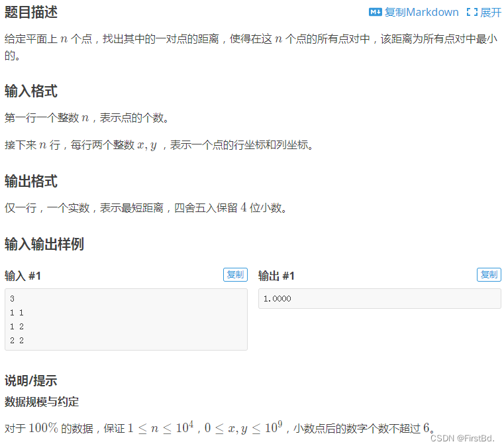Copy sample output #1 with 复制 button
The width and height of the screenshot is (504, 448).
tap(489, 274)
